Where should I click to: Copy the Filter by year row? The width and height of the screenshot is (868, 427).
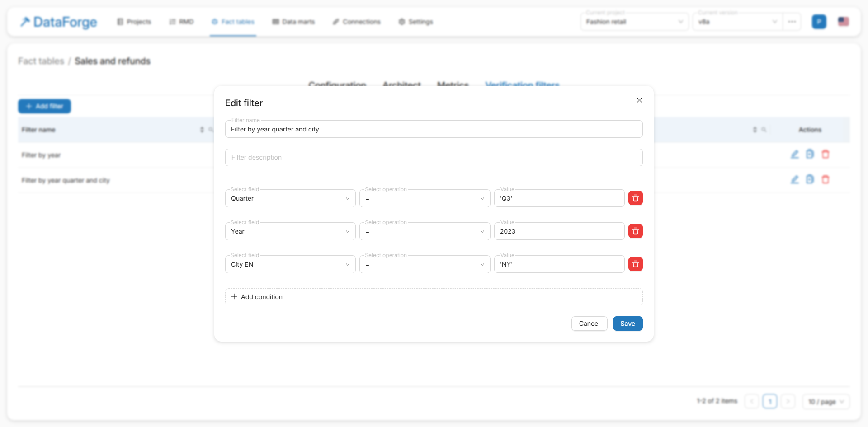pyautogui.click(x=810, y=155)
